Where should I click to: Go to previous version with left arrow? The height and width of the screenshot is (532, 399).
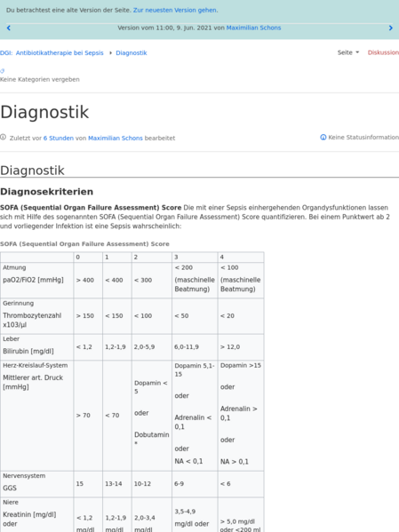pyautogui.click(x=9, y=28)
